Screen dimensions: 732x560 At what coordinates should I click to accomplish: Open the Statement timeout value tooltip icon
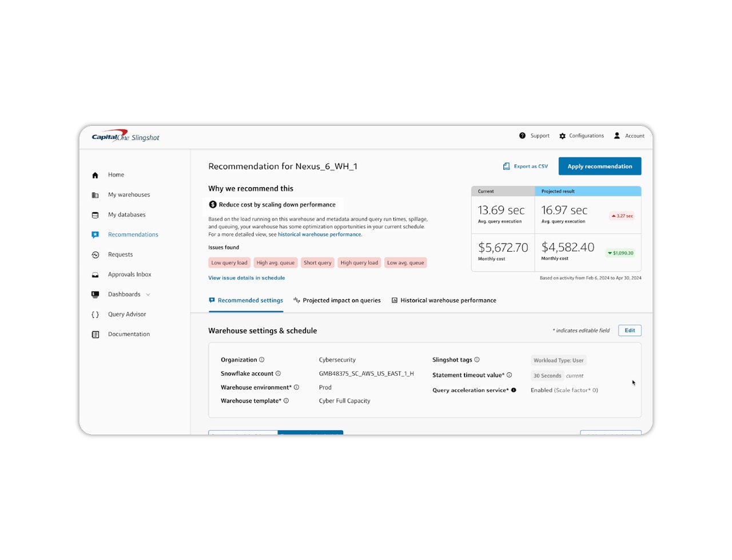tap(509, 375)
